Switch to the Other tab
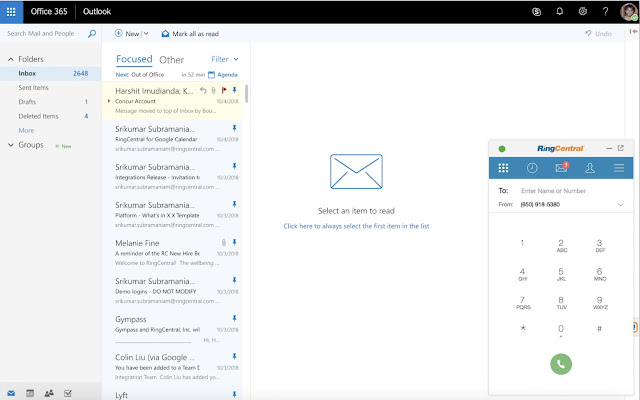This screenshot has height=400, width=640. 172,59
